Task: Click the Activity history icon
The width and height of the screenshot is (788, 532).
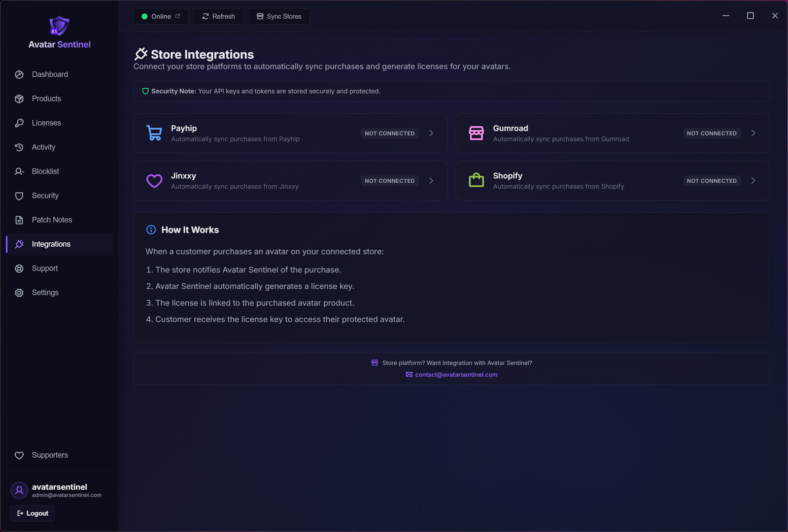Action: [19, 147]
